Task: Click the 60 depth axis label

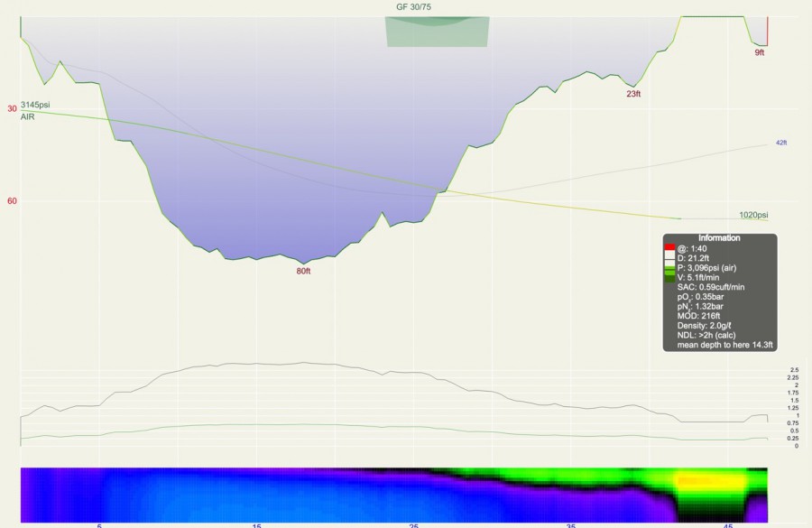Action: [13, 201]
